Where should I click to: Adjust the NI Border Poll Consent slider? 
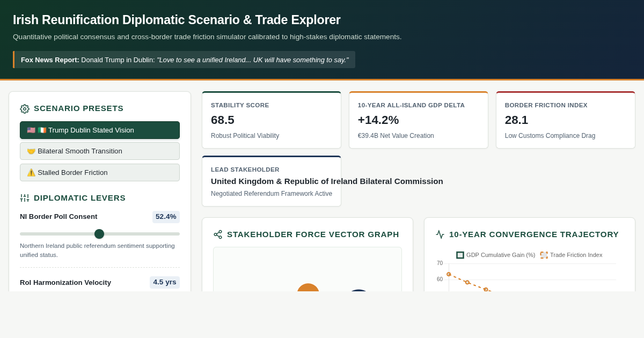[99, 234]
